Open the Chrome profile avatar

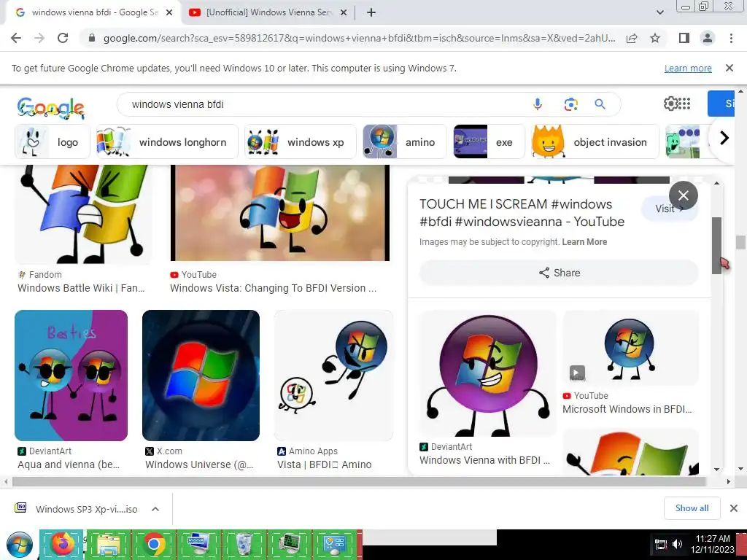pyautogui.click(x=708, y=38)
